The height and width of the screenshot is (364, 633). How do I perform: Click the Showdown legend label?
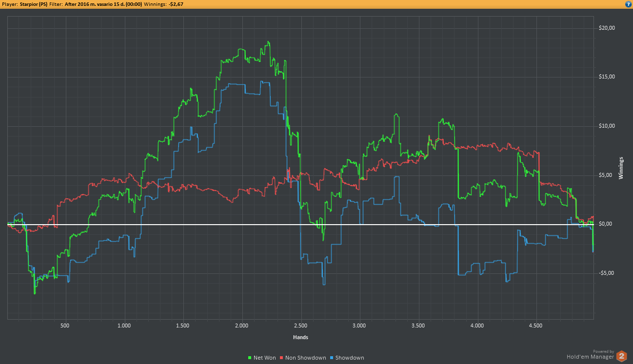coord(350,358)
